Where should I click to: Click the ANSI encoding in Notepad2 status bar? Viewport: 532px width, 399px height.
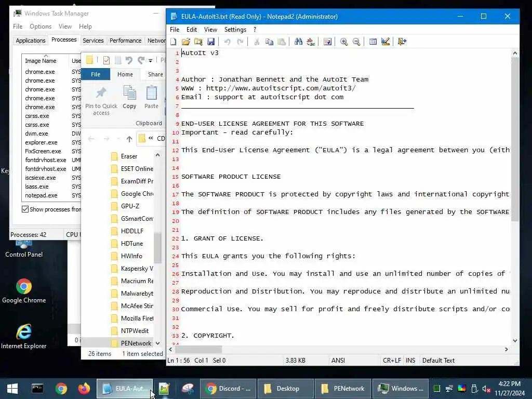pyautogui.click(x=338, y=361)
